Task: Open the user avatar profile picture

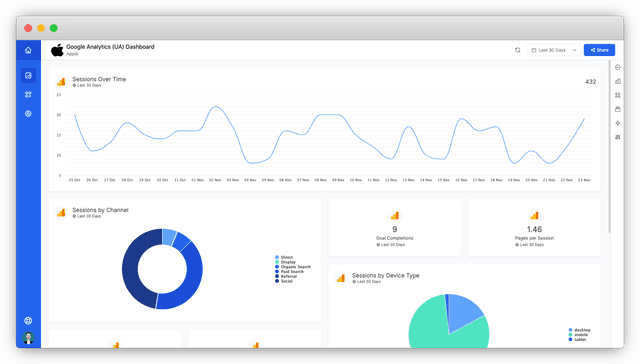Action: coord(28,338)
